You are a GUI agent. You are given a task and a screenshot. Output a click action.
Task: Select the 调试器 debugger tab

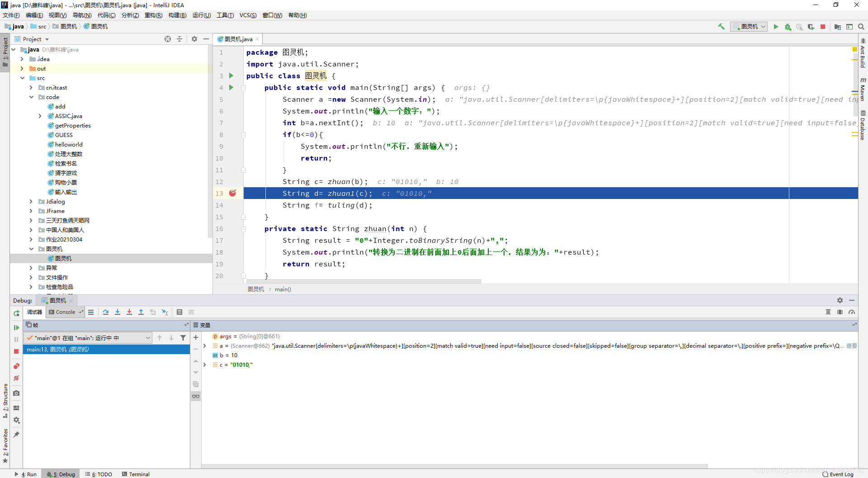click(x=34, y=312)
